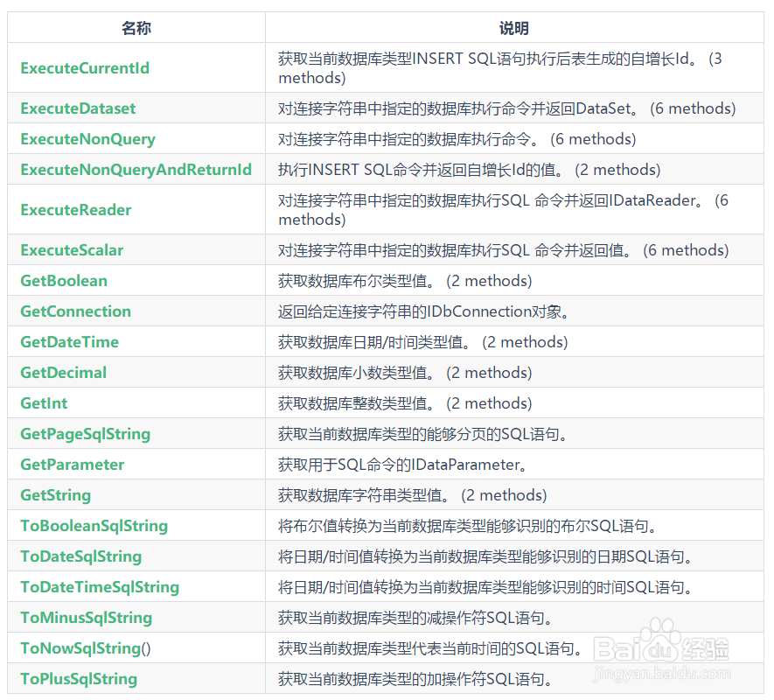The height and width of the screenshot is (700, 774).
Task: Open the GetString method link
Action: 56,495
